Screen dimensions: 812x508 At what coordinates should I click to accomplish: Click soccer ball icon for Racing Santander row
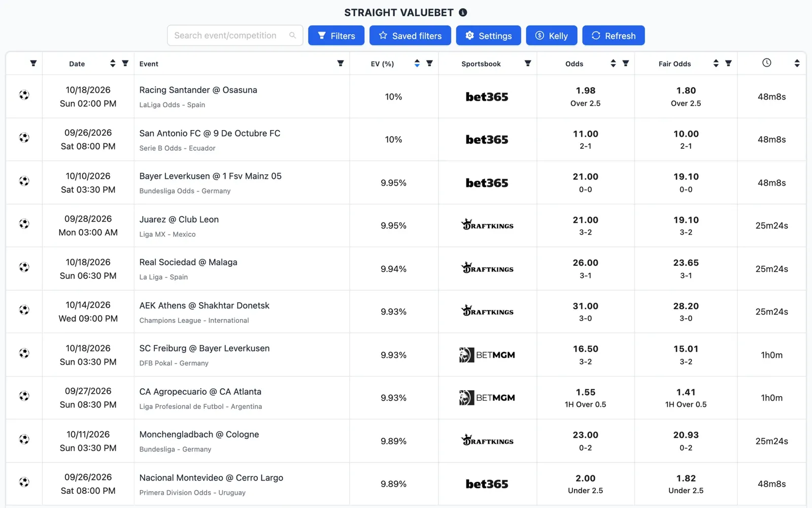[24, 95]
